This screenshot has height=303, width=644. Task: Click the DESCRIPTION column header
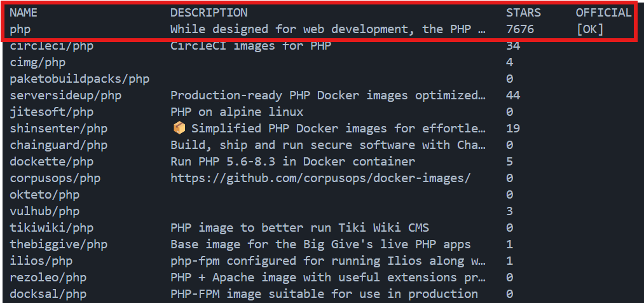tap(209, 13)
